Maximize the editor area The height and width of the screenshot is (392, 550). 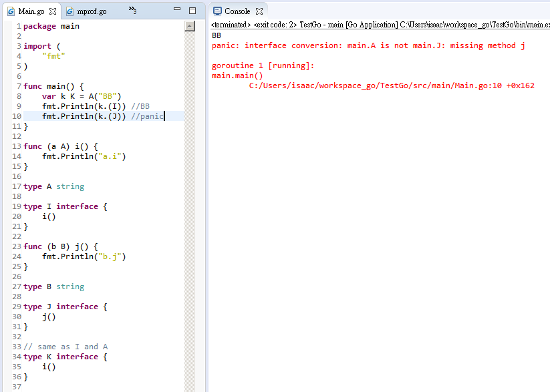(x=192, y=11)
